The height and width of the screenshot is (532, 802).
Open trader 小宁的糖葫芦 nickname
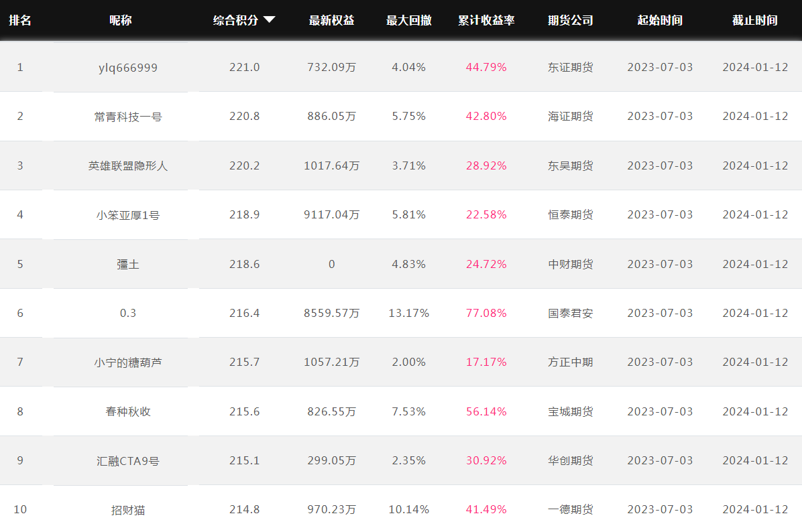point(128,362)
